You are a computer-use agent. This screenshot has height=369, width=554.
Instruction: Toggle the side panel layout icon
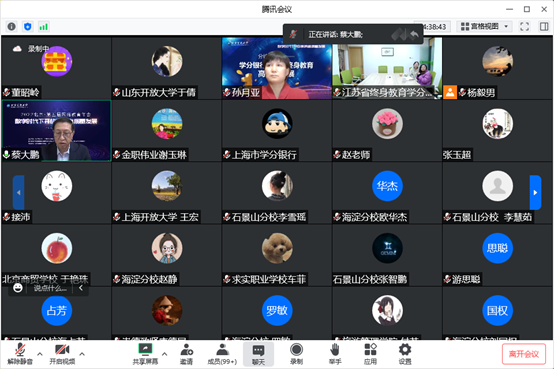544,27
